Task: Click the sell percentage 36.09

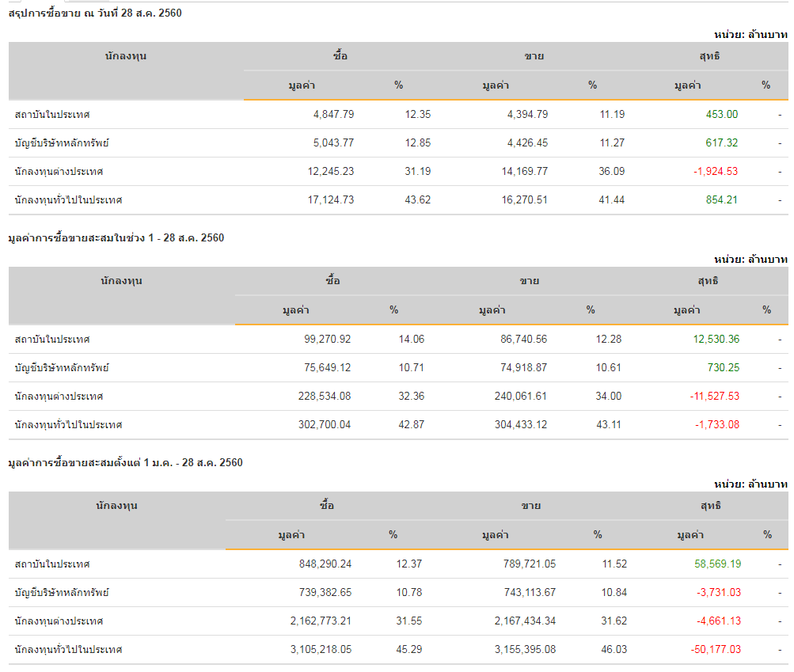Action: click(611, 171)
